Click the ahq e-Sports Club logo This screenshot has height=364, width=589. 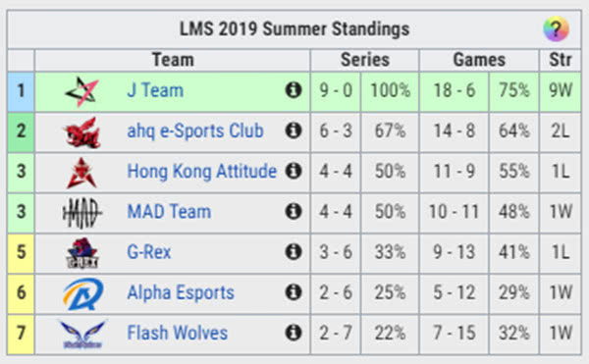pyautogui.click(x=82, y=132)
